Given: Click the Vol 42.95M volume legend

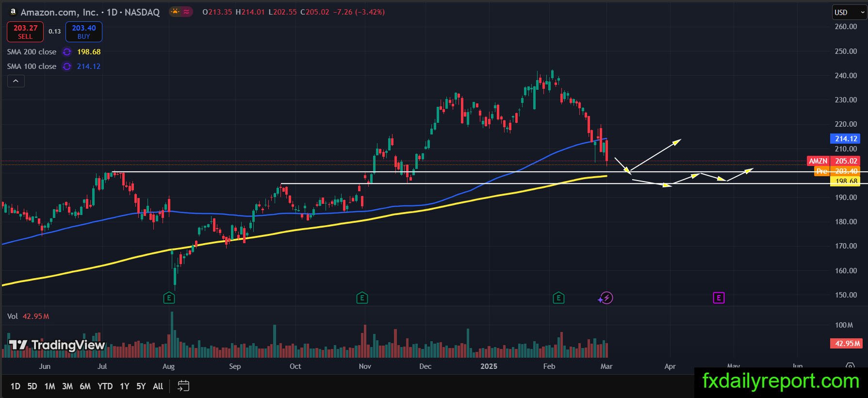Looking at the screenshot, I should pyautogui.click(x=28, y=316).
